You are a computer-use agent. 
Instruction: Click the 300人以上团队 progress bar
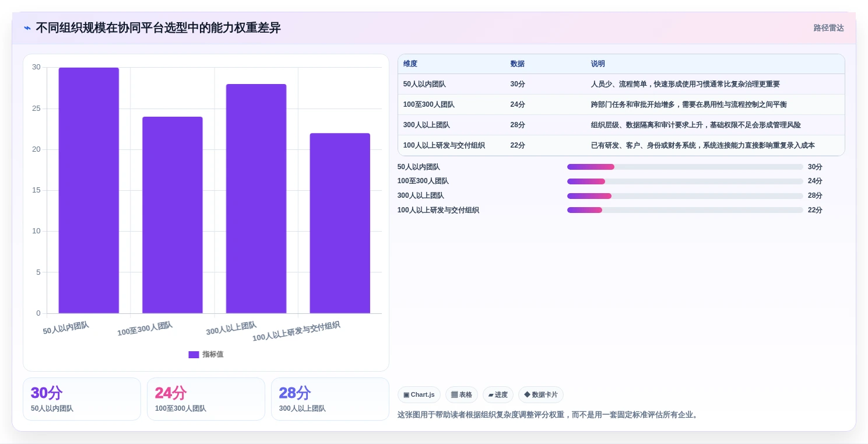(x=685, y=196)
